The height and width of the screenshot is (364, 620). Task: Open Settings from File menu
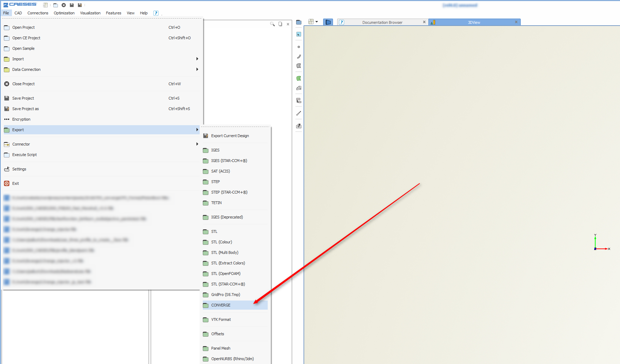click(x=101, y=169)
